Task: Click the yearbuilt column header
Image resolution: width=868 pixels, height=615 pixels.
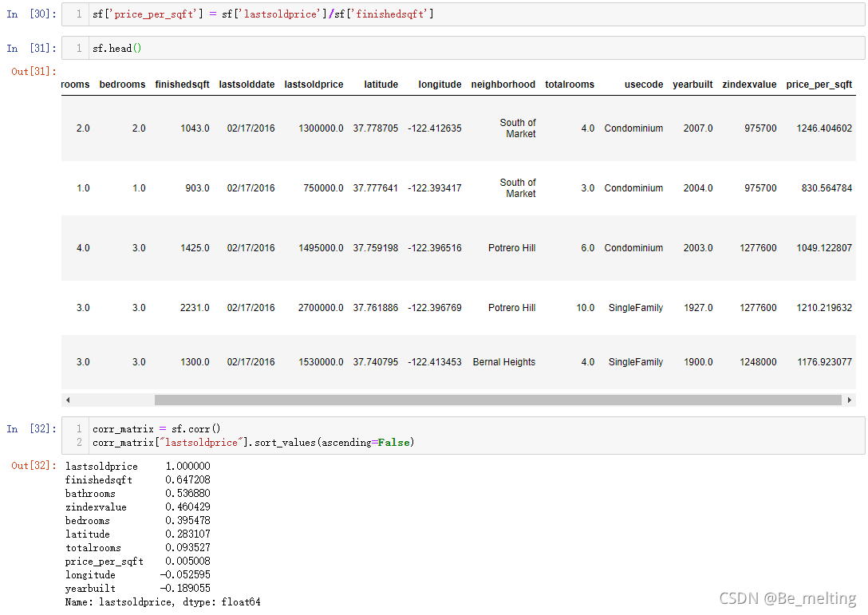Action: point(692,84)
